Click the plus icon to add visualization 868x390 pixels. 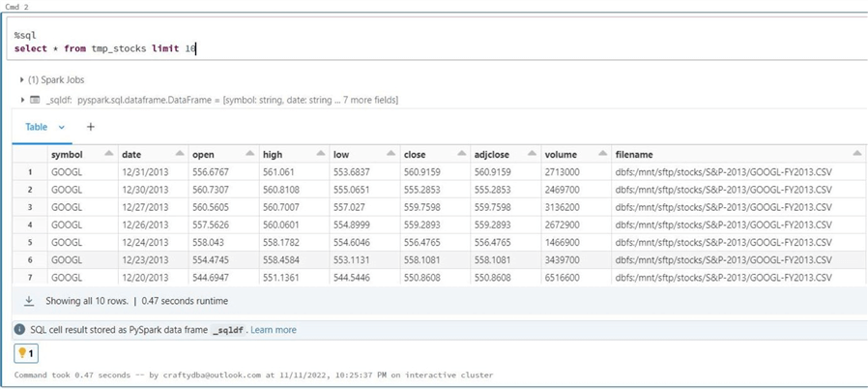[91, 127]
